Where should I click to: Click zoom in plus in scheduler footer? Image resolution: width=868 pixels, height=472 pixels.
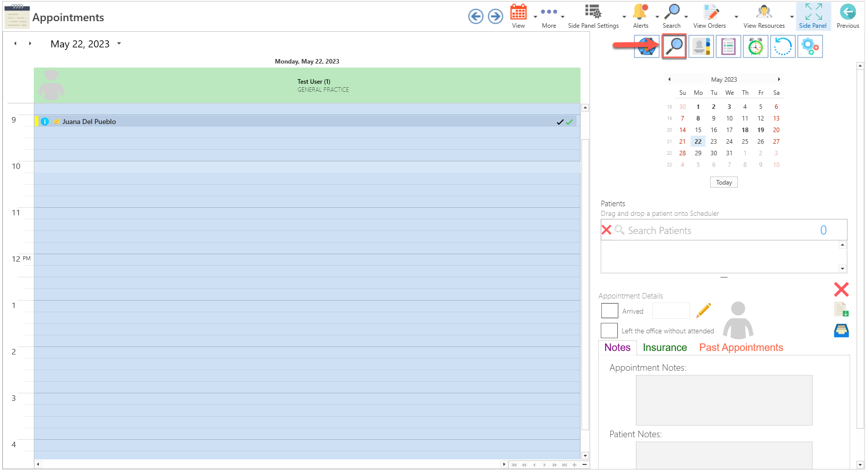click(x=574, y=465)
